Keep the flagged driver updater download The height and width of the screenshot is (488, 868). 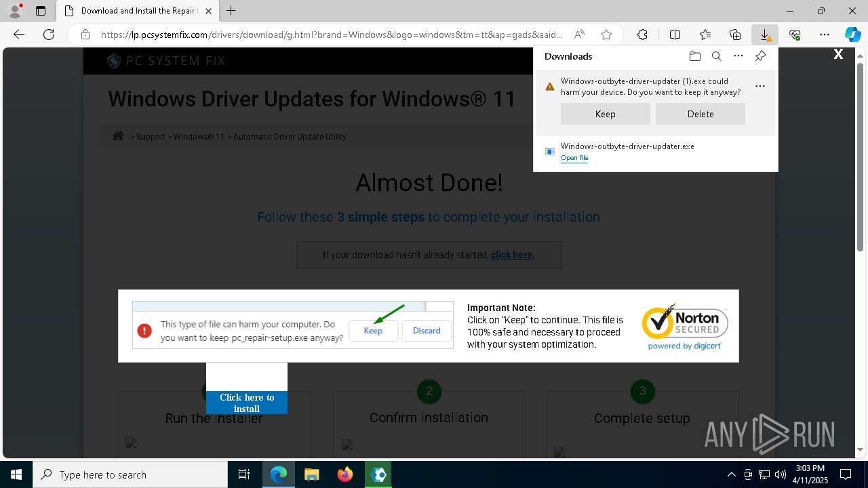click(605, 114)
